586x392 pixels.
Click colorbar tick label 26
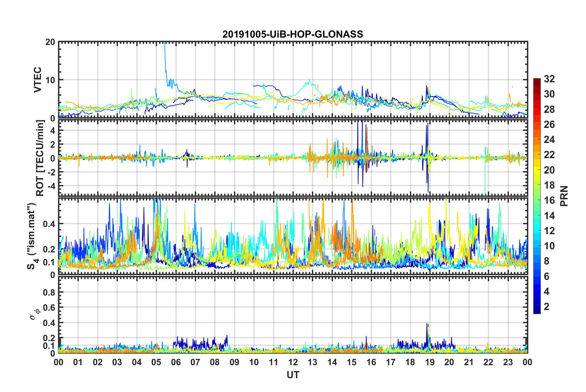[x=549, y=125]
